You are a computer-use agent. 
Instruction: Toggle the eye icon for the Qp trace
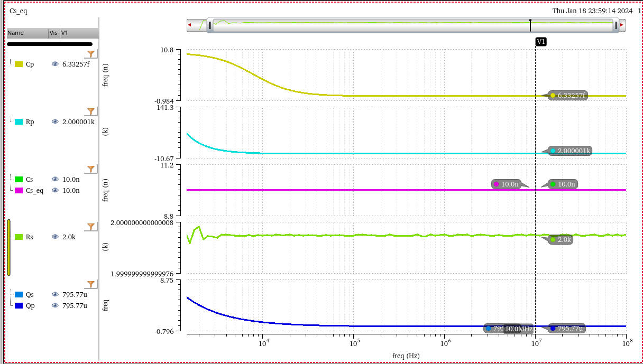coord(55,305)
